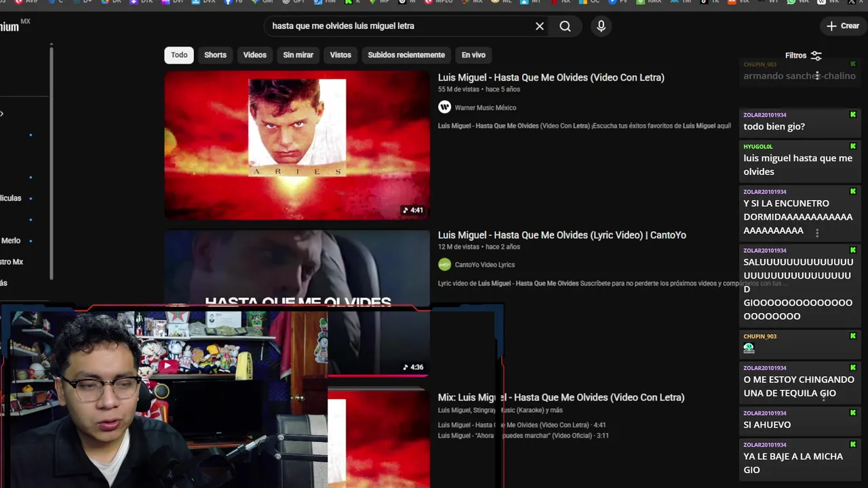Select the Videos filter chip

[255, 55]
